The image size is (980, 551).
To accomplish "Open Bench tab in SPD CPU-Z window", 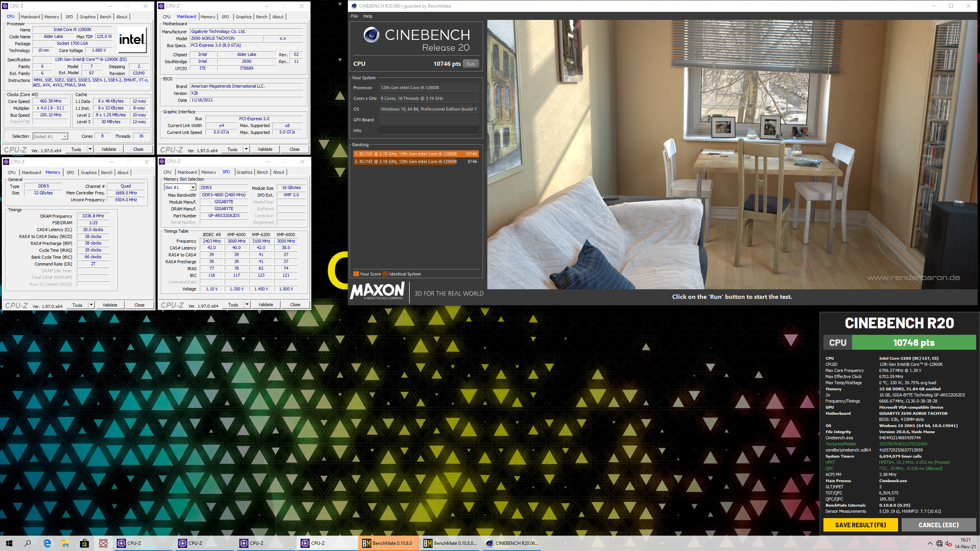I will click(263, 172).
